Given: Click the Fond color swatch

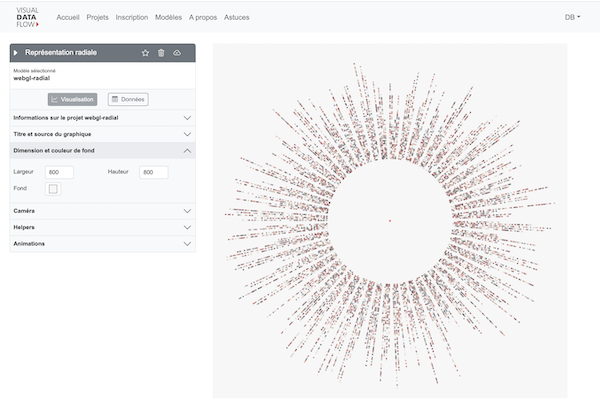Looking at the screenshot, I should click(x=54, y=189).
